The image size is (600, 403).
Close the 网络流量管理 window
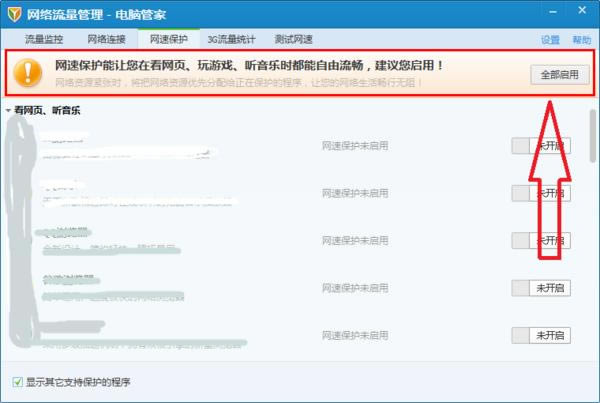(582, 10)
